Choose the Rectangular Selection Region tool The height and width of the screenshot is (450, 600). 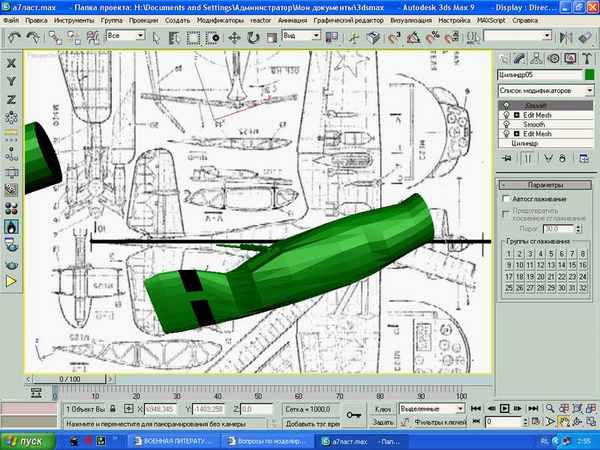pyautogui.click(x=193, y=38)
